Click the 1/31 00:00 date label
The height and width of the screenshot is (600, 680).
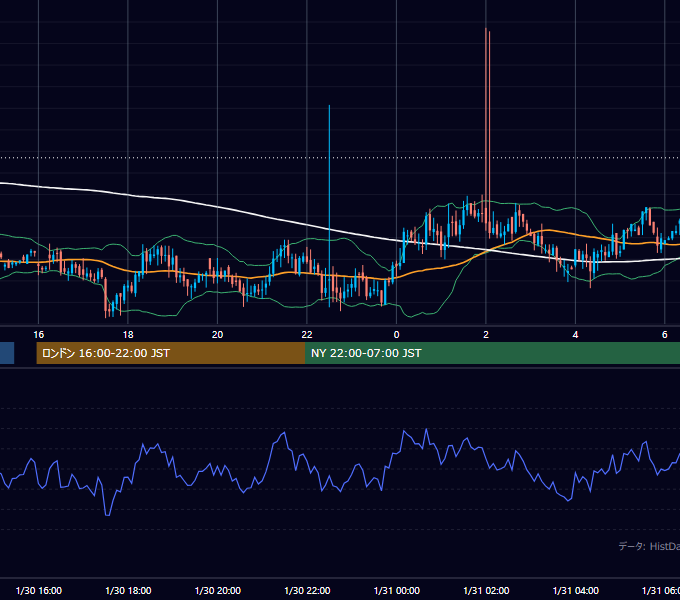pyautogui.click(x=397, y=590)
